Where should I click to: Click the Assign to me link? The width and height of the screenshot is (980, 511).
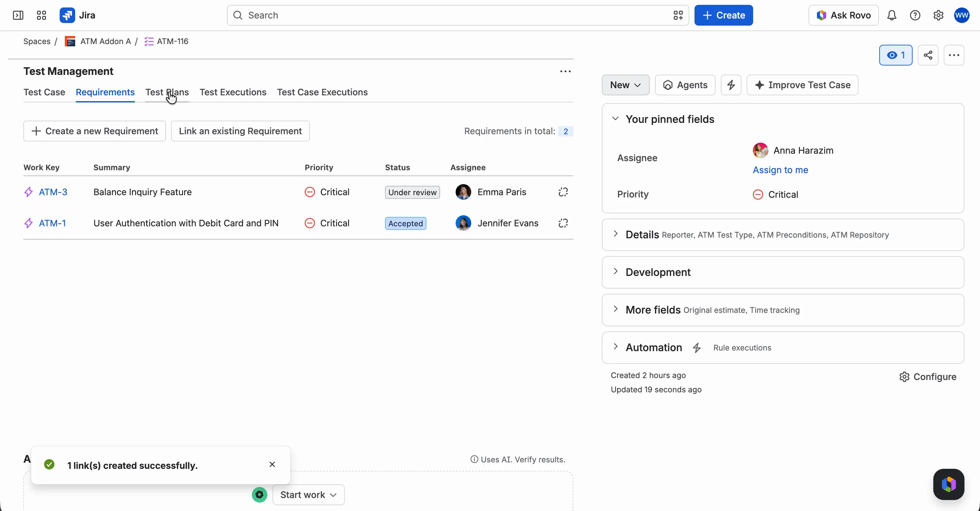[x=780, y=170]
